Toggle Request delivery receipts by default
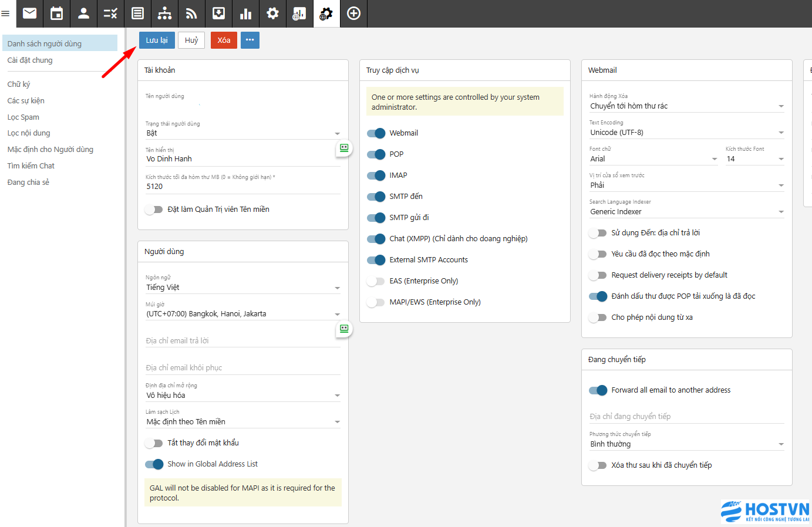The image size is (812, 527). tap(598, 275)
